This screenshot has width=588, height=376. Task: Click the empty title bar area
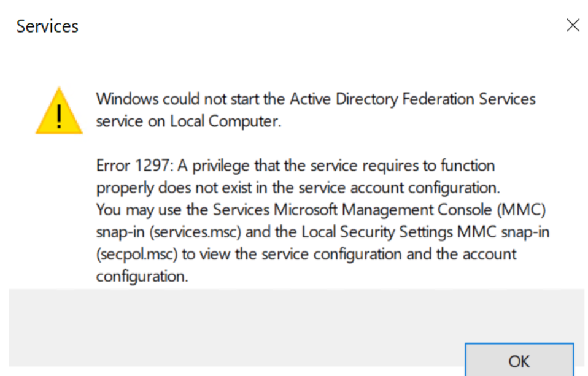[x=307, y=26]
